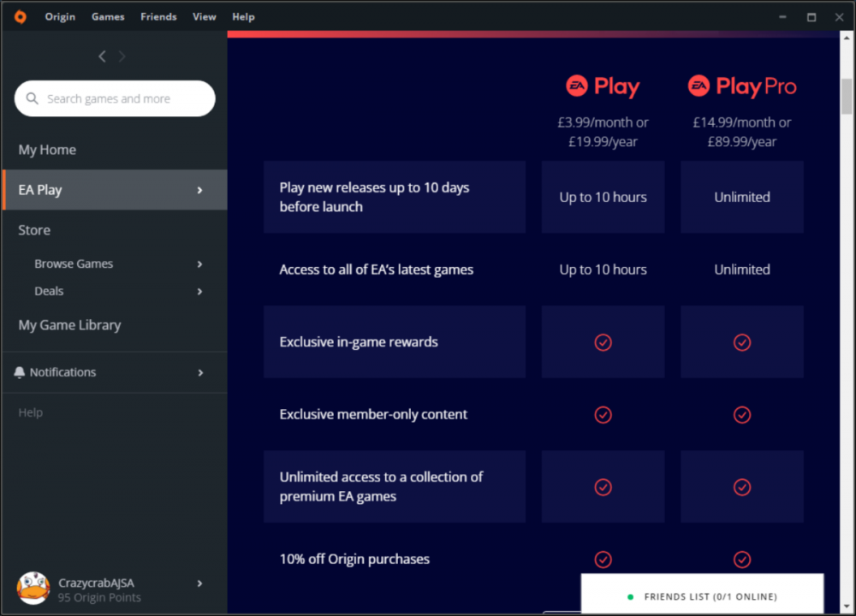Click Play checkmark for premium EA games collection

point(603,487)
